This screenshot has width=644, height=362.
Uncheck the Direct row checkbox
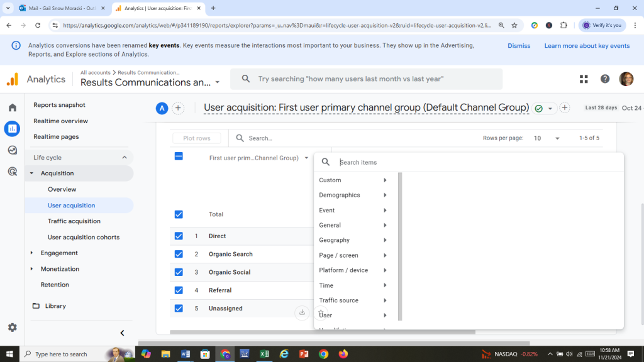(x=179, y=236)
